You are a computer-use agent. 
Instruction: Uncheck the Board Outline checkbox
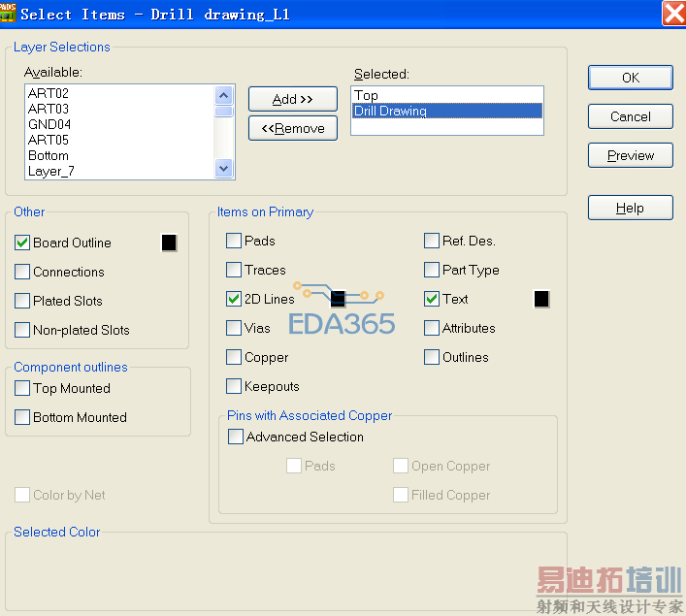pos(22,243)
